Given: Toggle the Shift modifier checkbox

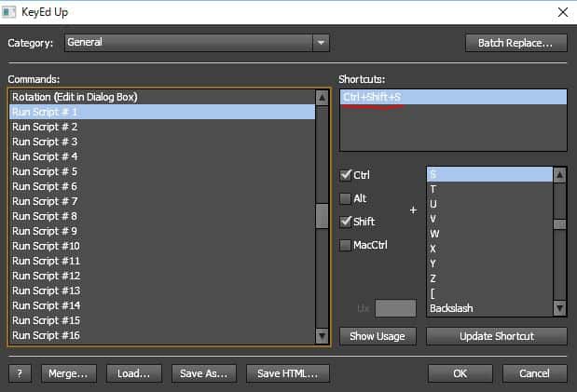Looking at the screenshot, I should (347, 222).
